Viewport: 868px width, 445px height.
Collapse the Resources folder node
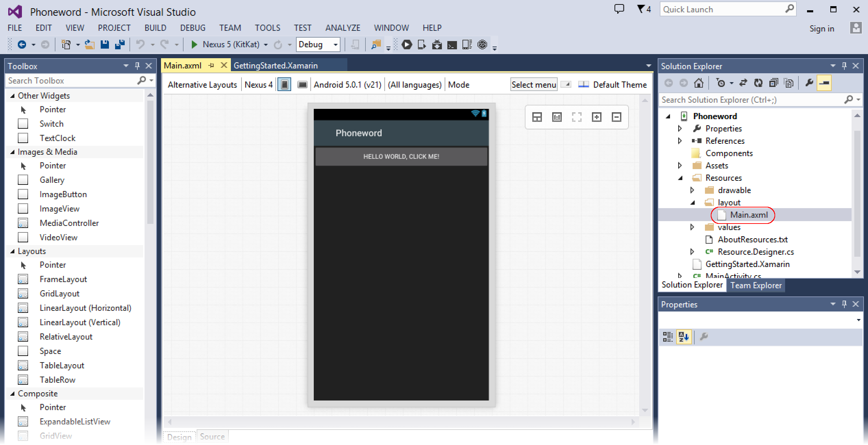[681, 178]
